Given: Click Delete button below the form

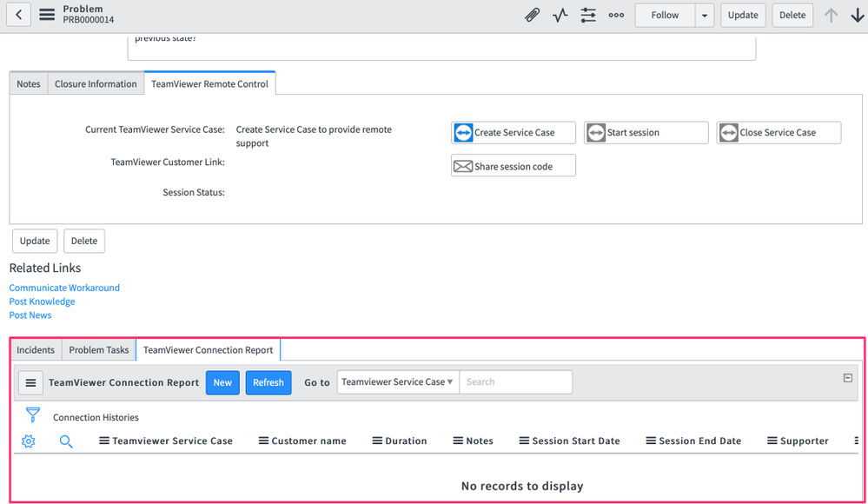Looking at the screenshot, I should point(84,241).
